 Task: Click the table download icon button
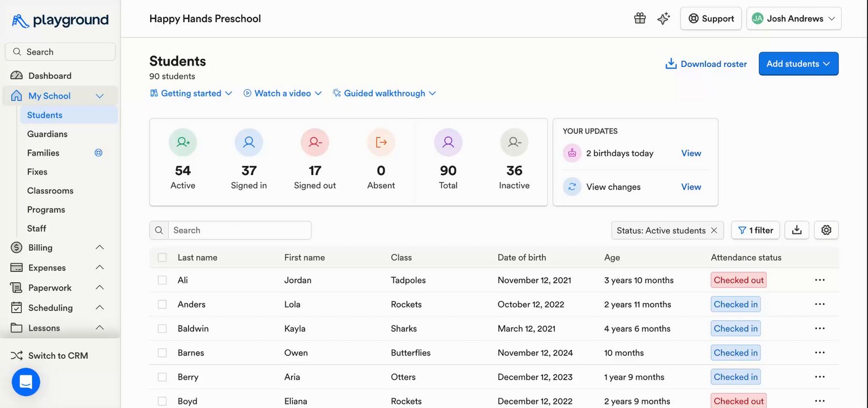coord(797,230)
